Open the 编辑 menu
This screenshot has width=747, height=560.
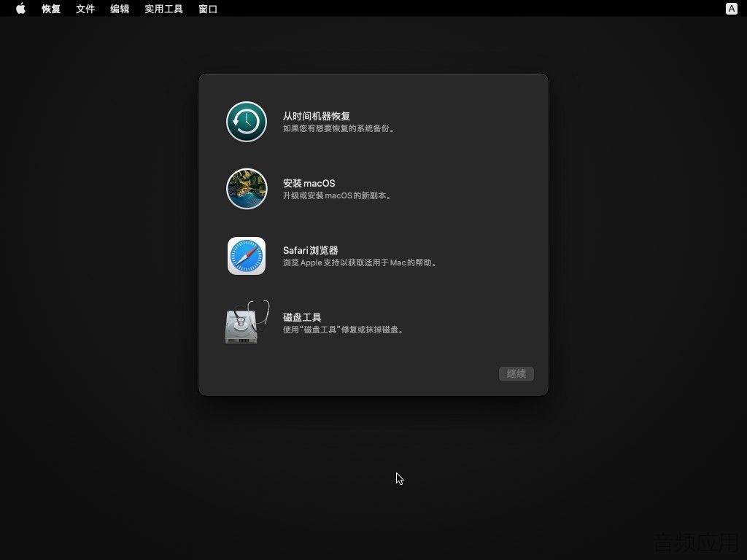120,9
